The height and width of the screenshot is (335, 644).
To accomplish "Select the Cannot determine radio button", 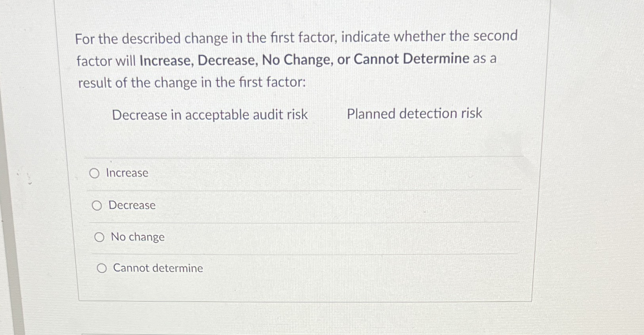I will (x=103, y=268).
